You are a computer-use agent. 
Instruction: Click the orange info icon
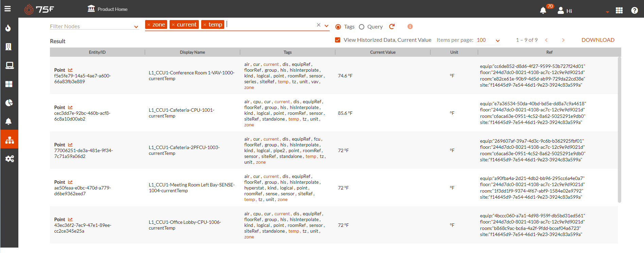click(410, 26)
